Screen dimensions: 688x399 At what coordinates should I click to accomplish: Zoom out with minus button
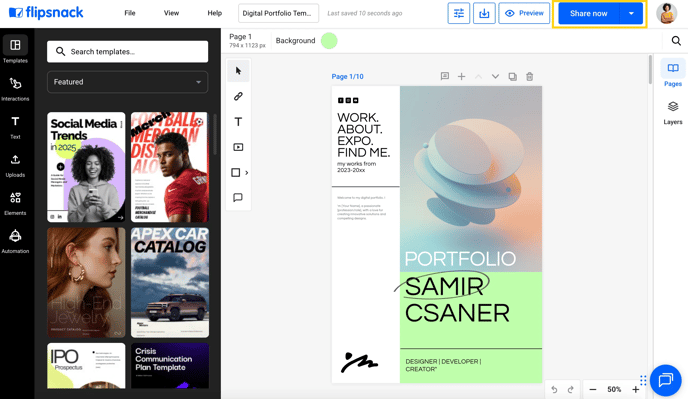point(593,389)
